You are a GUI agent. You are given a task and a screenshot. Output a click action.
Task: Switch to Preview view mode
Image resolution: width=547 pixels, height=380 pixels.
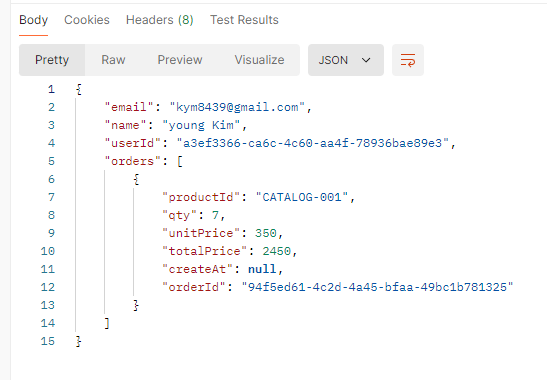coord(180,60)
